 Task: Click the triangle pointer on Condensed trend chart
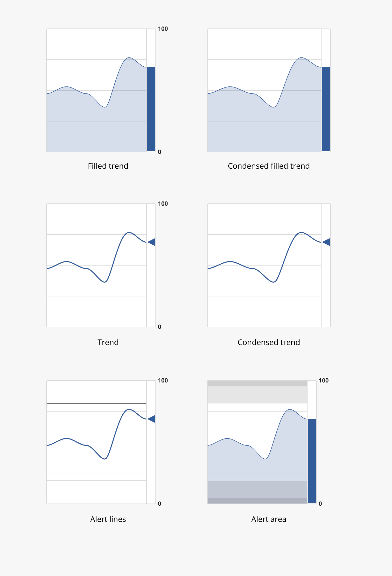pos(326,242)
